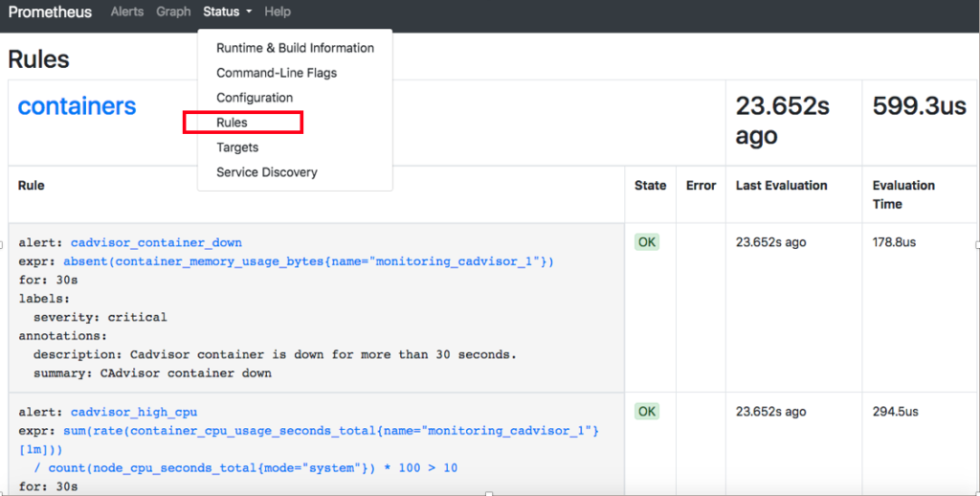Click the 294.5us evaluation time value
The width and height of the screenshot is (980, 496).
click(895, 412)
